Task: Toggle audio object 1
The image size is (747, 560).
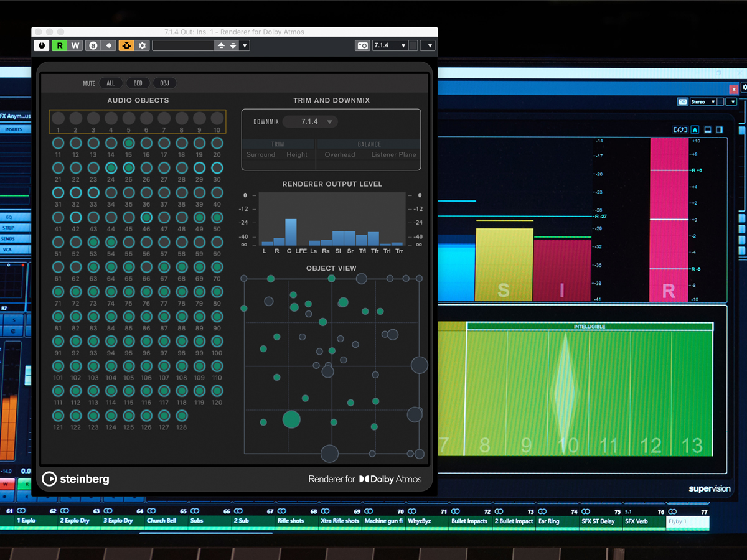Action: coord(58,118)
